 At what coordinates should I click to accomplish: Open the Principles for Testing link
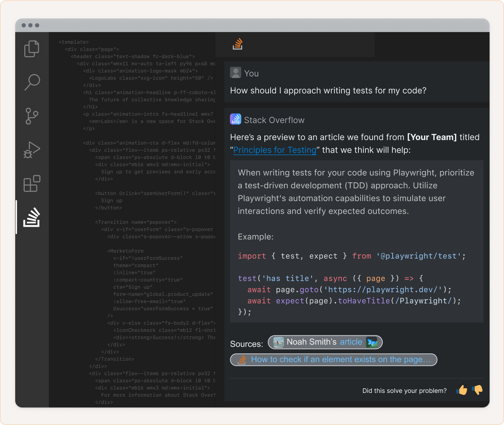275,150
